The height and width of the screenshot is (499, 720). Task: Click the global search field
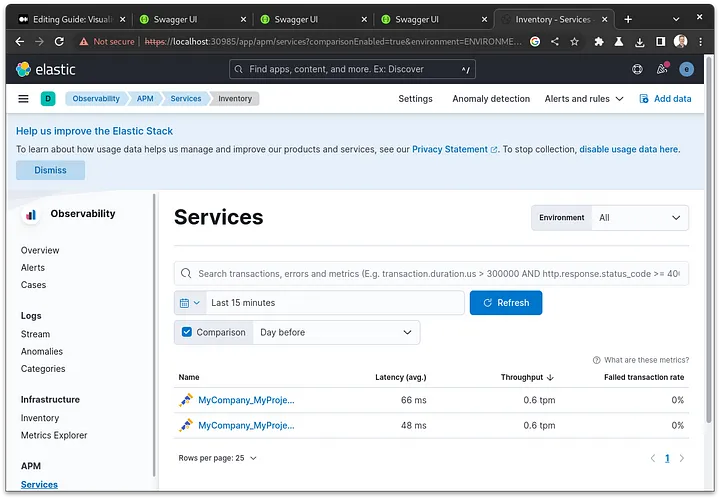pos(352,69)
